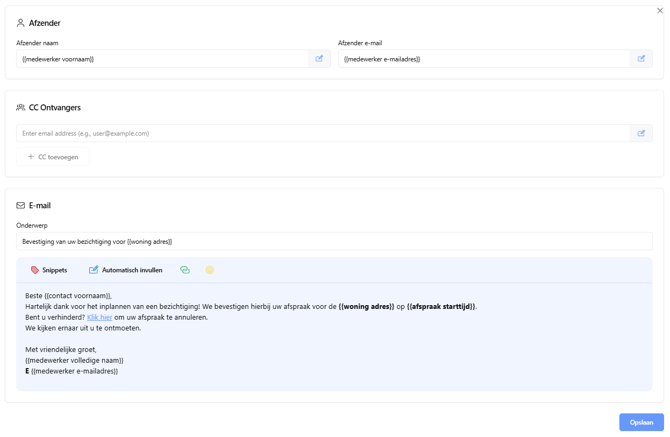Image resolution: width=670 pixels, height=437 pixels.
Task: Click the "Met vriendelijke groet," line
Action: click(x=60, y=350)
